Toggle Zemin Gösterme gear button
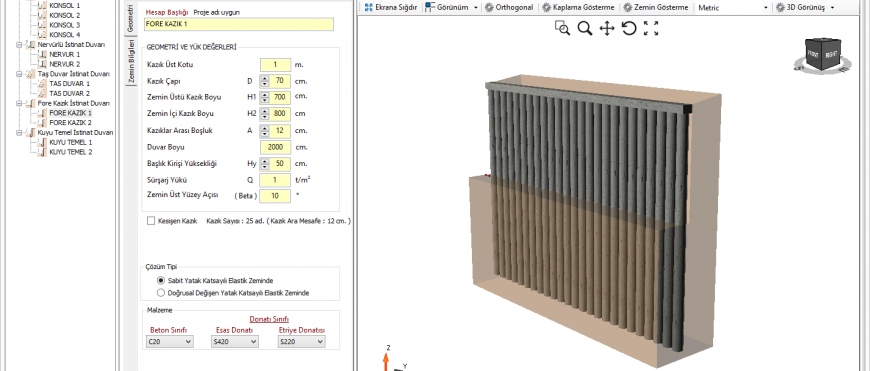Viewport: 870px width, 371px height. point(656,8)
